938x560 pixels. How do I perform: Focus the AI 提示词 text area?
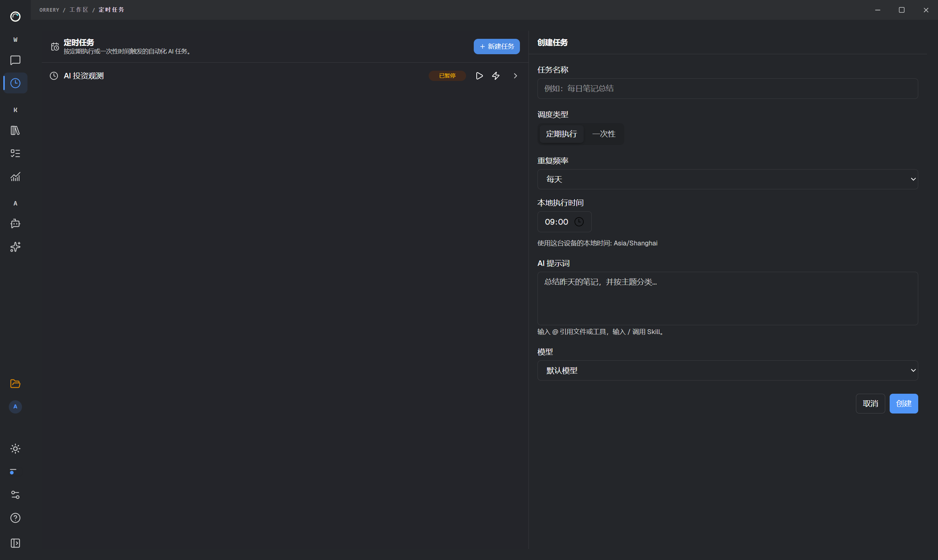point(727,298)
